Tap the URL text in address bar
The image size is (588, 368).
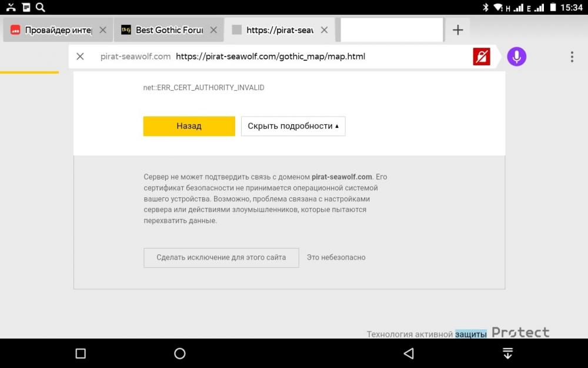[270, 57]
